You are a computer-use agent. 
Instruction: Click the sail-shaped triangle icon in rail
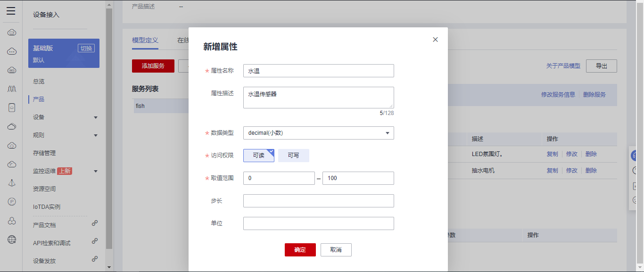click(x=12, y=183)
